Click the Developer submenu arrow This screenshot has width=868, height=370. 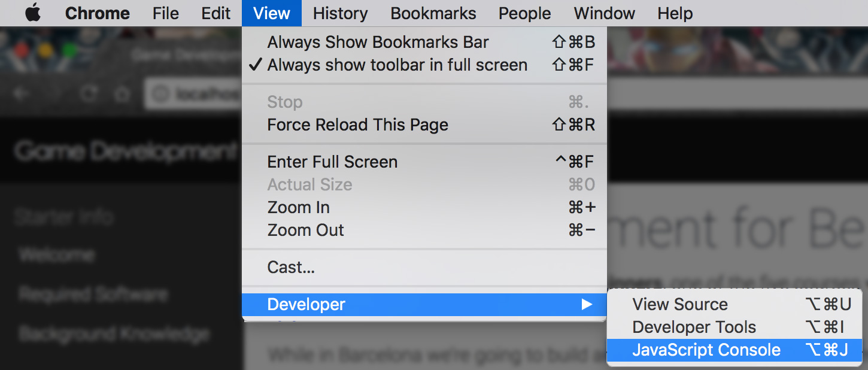(587, 305)
